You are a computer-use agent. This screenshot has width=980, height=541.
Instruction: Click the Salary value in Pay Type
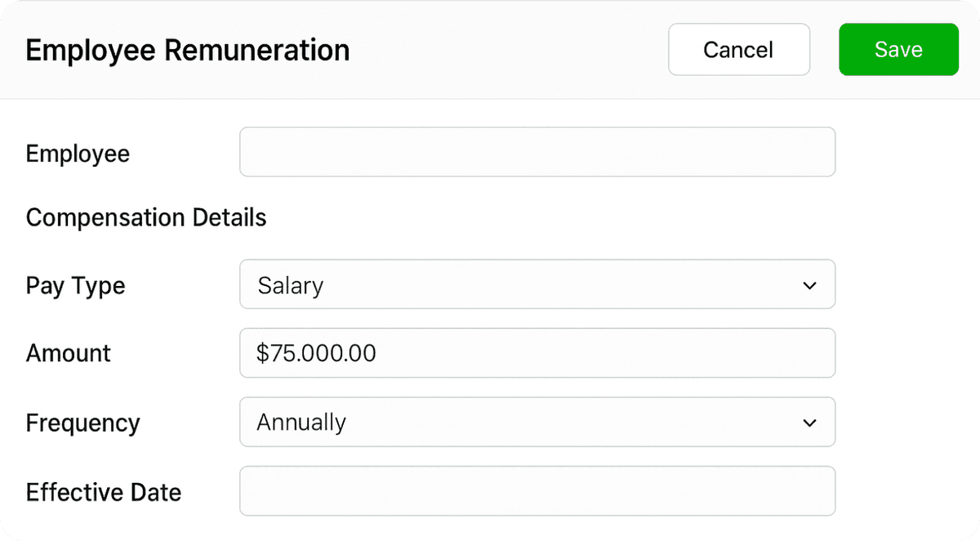(290, 285)
